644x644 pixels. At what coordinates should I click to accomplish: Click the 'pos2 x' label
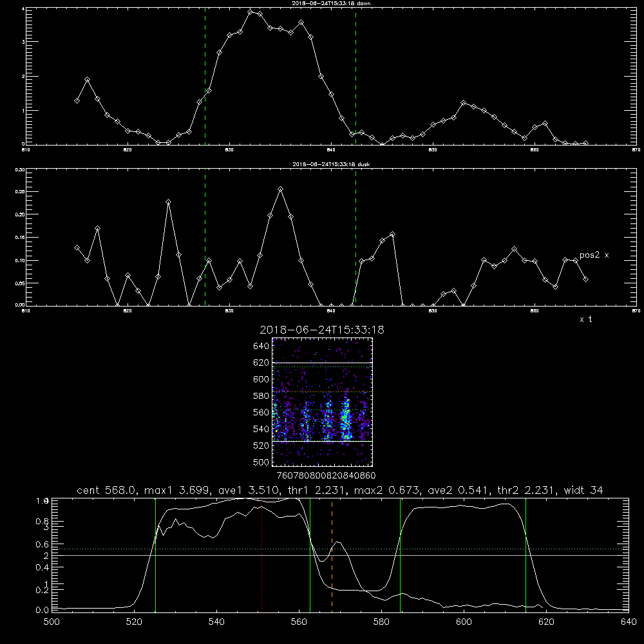point(594,255)
